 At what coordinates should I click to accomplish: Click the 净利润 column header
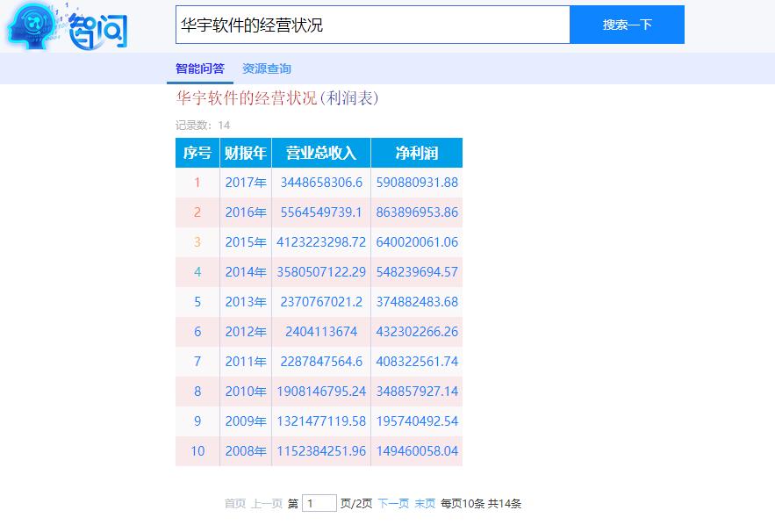click(x=418, y=152)
